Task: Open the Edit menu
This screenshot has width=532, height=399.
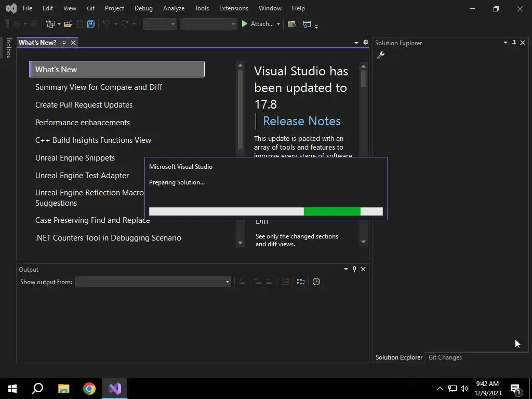Action: [x=47, y=8]
